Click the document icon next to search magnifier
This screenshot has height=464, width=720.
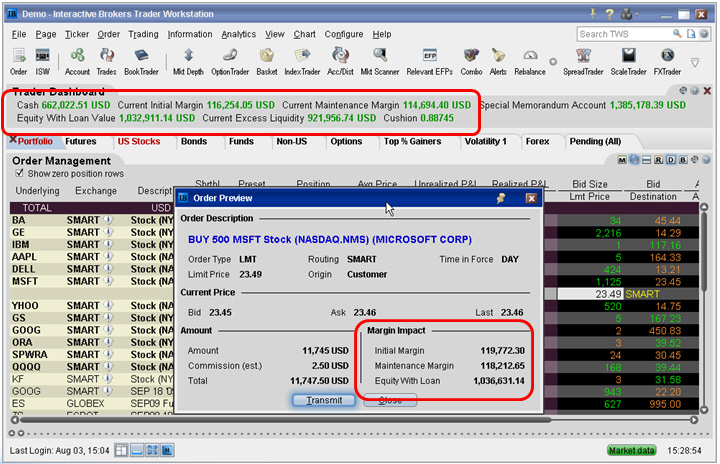pyautogui.click(x=691, y=34)
